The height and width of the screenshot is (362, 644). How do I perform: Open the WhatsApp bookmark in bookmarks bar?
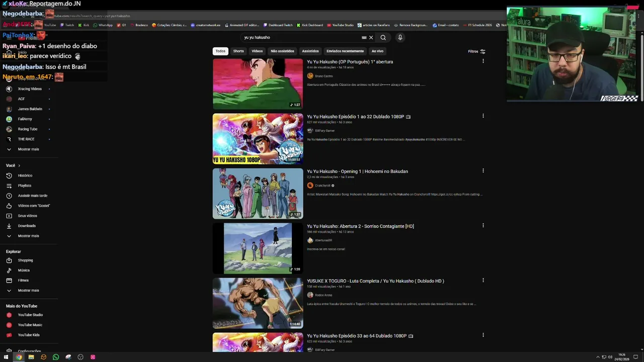click(103, 25)
